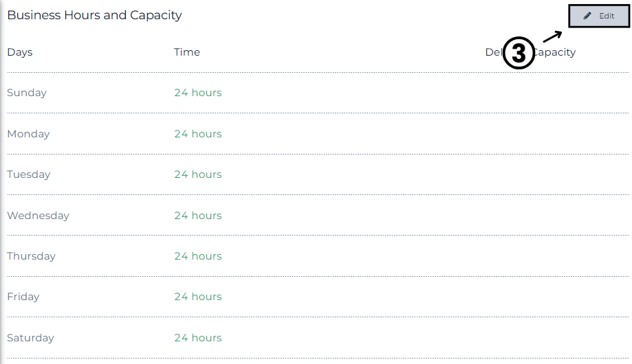
Task: Select the Friday row label
Action: (23, 297)
